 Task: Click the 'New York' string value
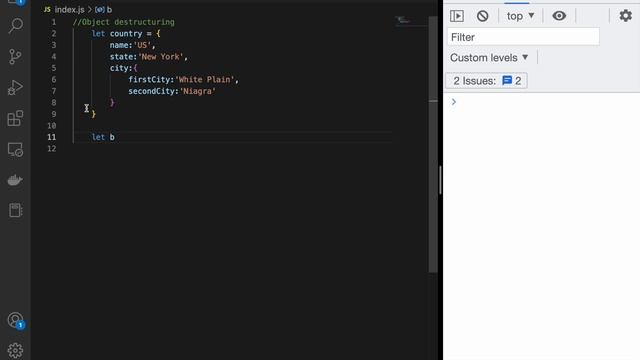[x=160, y=57]
